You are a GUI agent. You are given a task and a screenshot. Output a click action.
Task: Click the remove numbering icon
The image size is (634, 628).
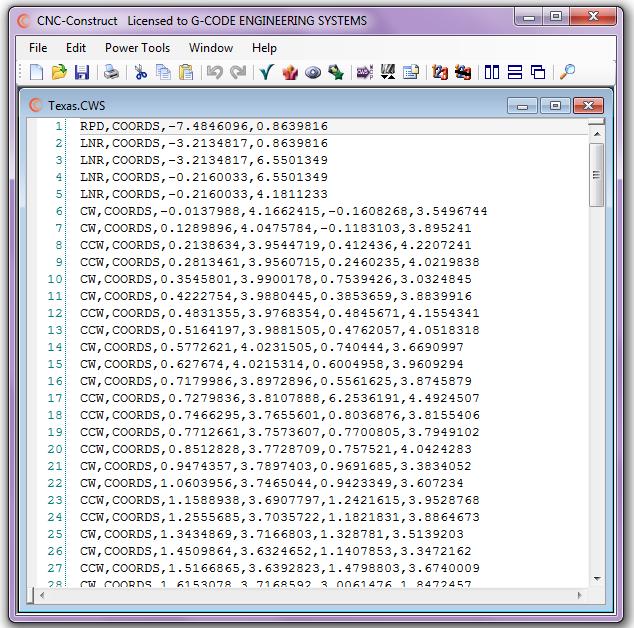[x=463, y=72]
